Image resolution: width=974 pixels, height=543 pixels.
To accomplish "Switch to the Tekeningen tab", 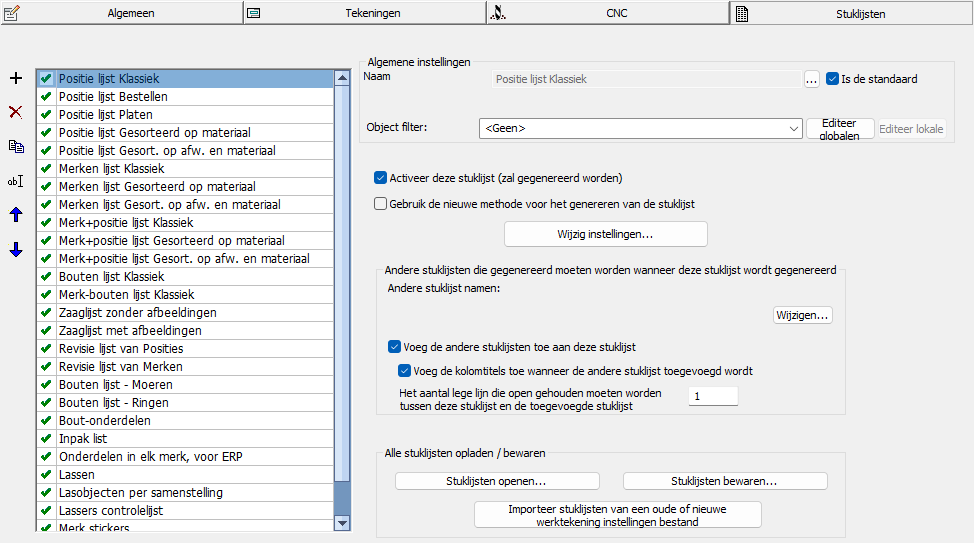I will (x=365, y=13).
